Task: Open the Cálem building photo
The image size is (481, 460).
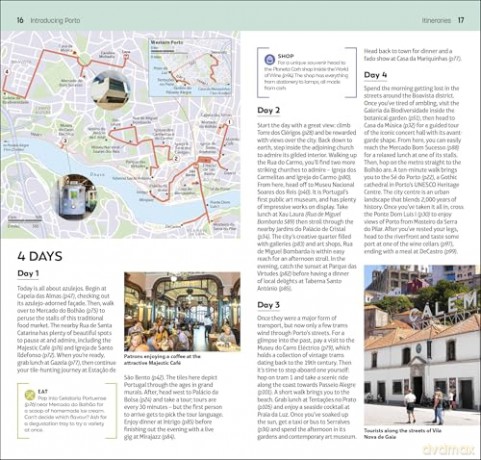Action: click(422, 345)
